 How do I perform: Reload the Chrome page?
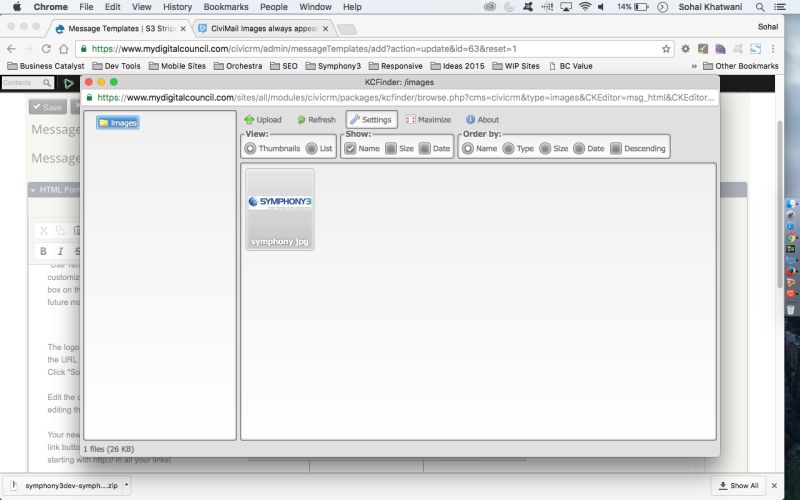click(46, 49)
